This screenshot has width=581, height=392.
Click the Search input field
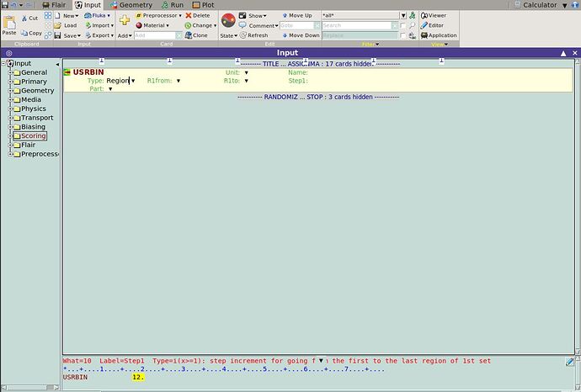(x=357, y=25)
